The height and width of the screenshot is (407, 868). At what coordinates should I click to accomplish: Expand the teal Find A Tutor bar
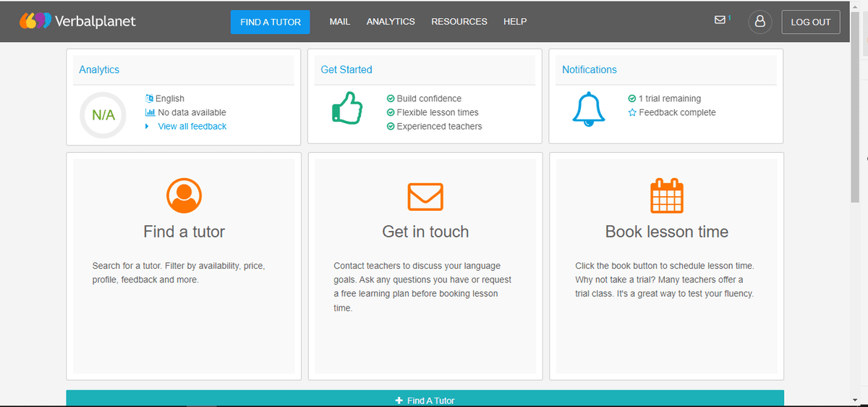(x=425, y=400)
